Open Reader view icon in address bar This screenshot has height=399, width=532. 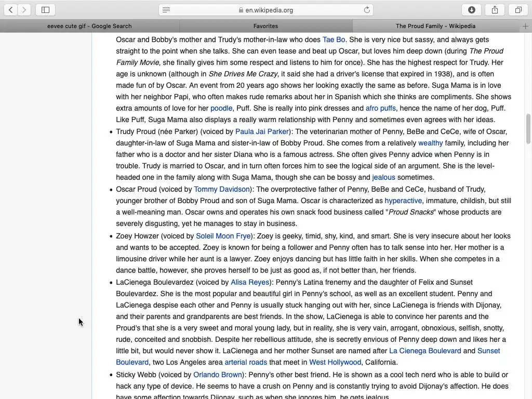[166, 10]
